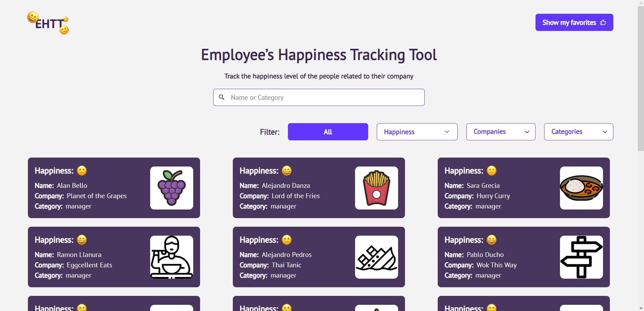
Task: Click the search magnifier icon
Action: pyautogui.click(x=222, y=97)
